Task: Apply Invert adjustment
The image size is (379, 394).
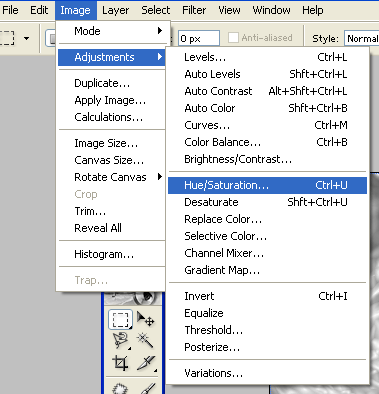Action: point(267,296)
